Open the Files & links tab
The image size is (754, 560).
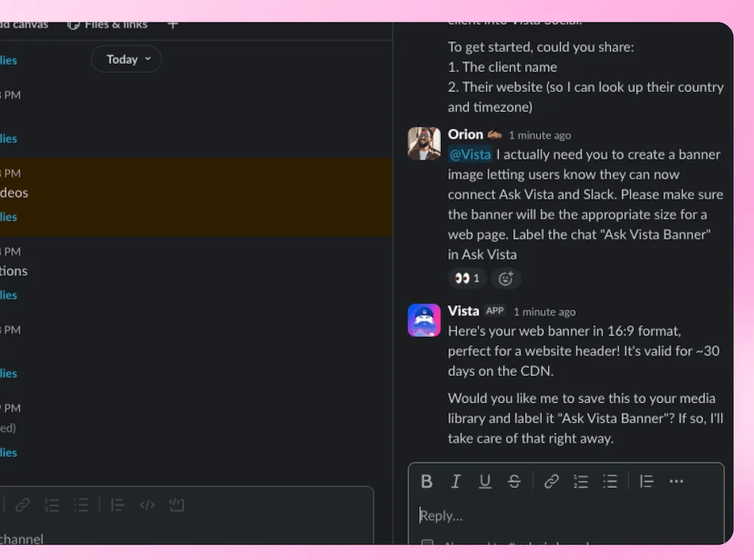(108, 24)
